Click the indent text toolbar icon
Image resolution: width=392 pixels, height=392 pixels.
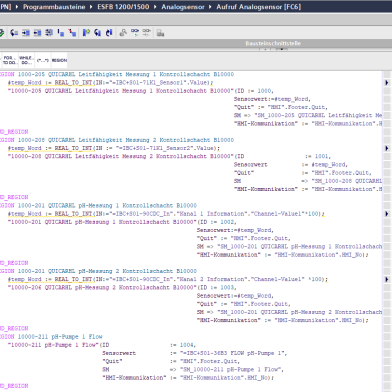coord(26,33)
